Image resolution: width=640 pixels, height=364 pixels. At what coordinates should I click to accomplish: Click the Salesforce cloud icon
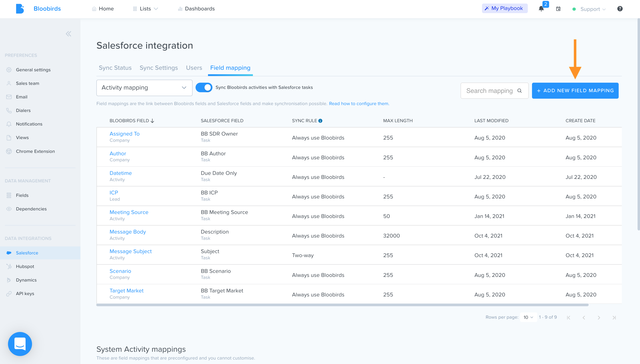tap(9, 253)
